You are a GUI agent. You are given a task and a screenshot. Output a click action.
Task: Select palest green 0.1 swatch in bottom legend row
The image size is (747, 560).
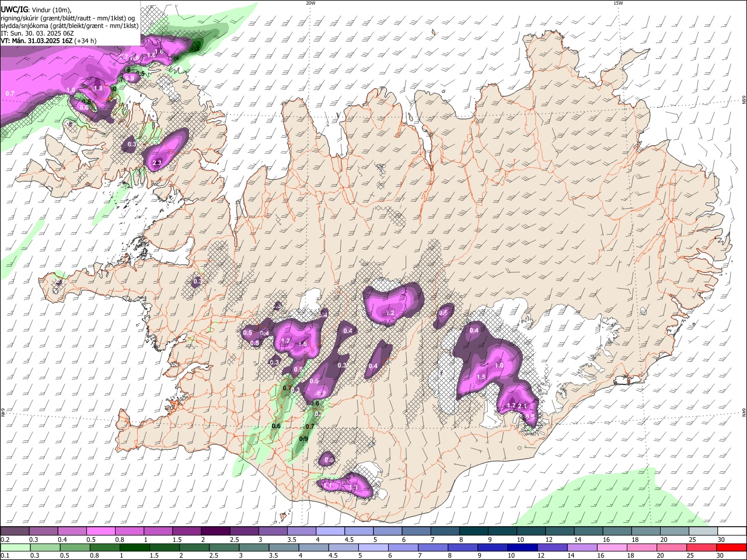[x=15, y=547]
